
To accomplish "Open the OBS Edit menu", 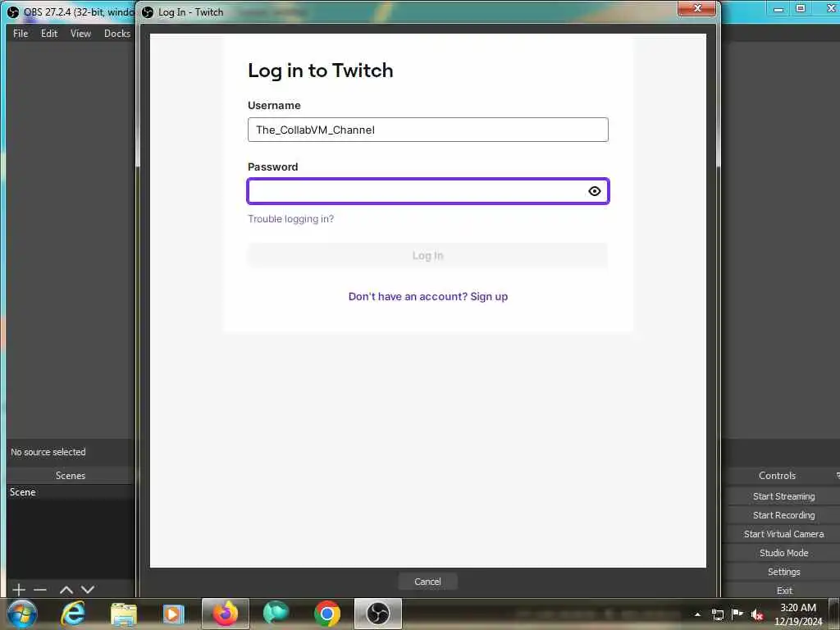I will (x=48, y=33).
